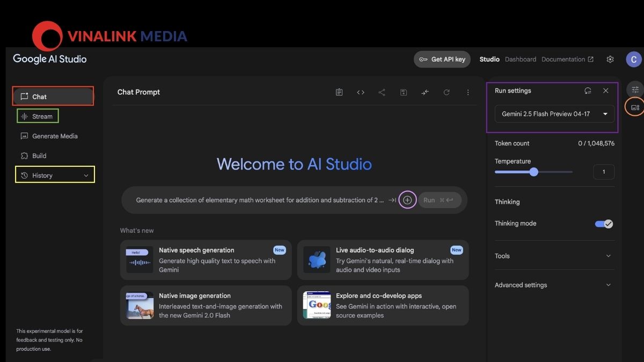This screenshot has height=362, width=644.
Task: Adjust the Temperature slider handle
Action: click(533, 172)
